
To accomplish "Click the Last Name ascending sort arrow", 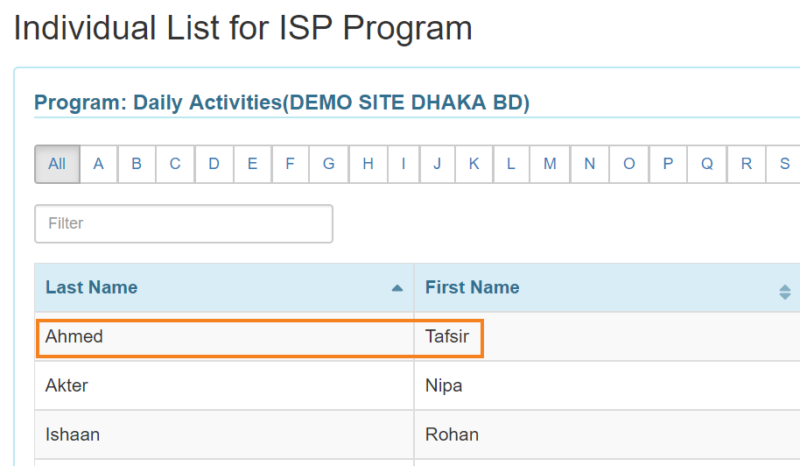I will [x=397, y=288].
